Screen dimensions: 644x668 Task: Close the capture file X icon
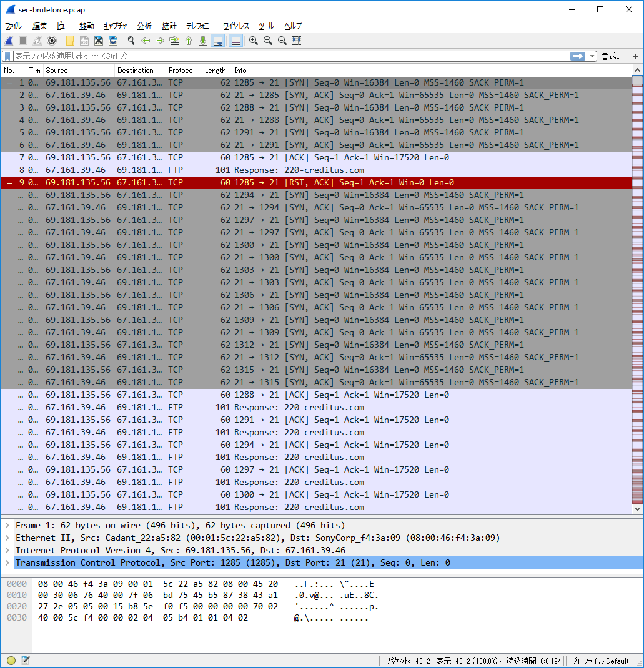click(99, 41)
